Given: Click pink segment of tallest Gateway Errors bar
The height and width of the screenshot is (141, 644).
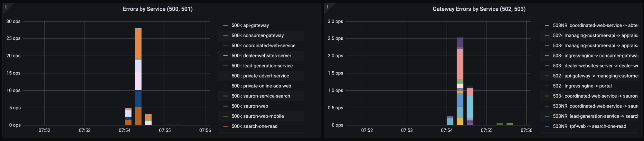Looking at the screenshot, I should [x=460, y=64].
